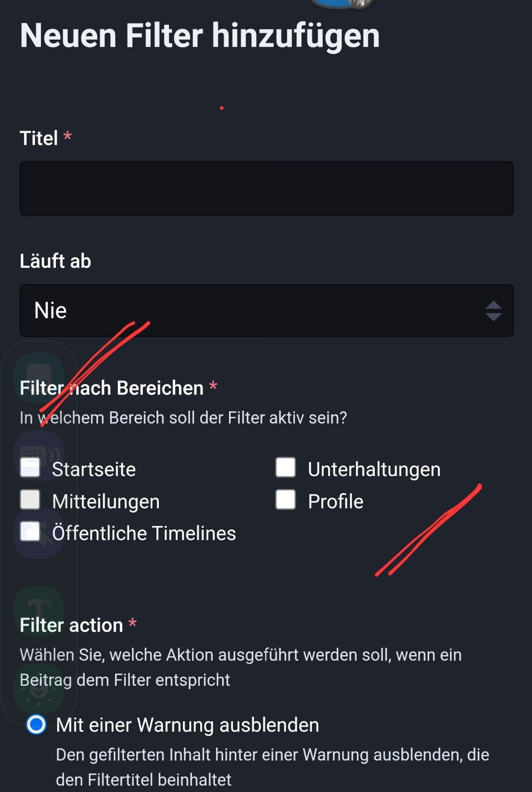Click the 'Läuft ab' field label

click(55, 261)
